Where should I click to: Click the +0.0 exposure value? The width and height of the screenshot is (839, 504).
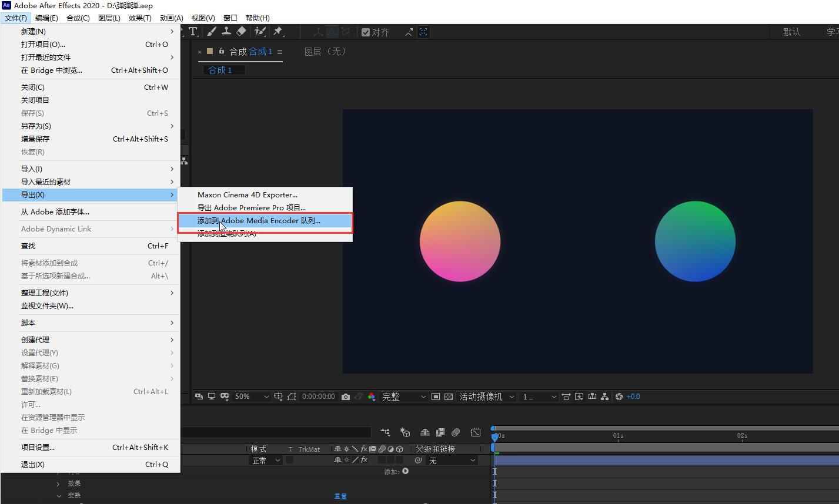pyautogui.click(x=633, y=397)
